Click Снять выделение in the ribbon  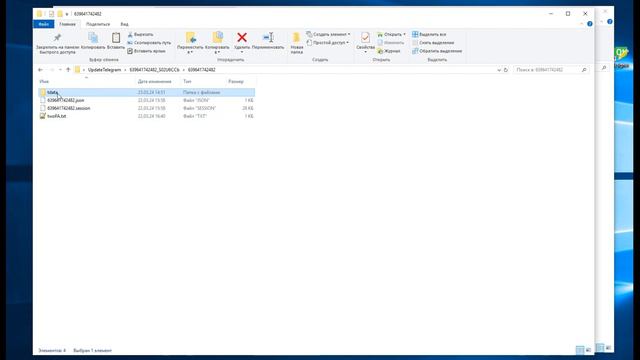[x=433, y=43]
